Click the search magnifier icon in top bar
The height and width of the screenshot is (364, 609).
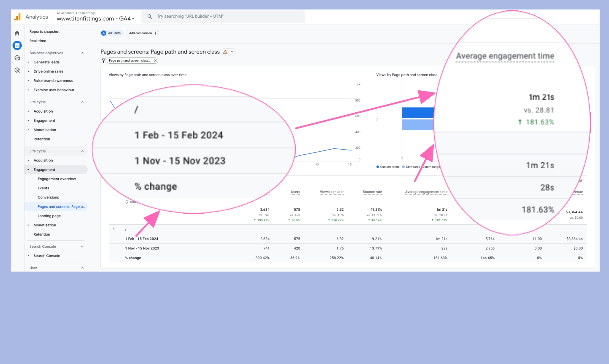[151, 16]
